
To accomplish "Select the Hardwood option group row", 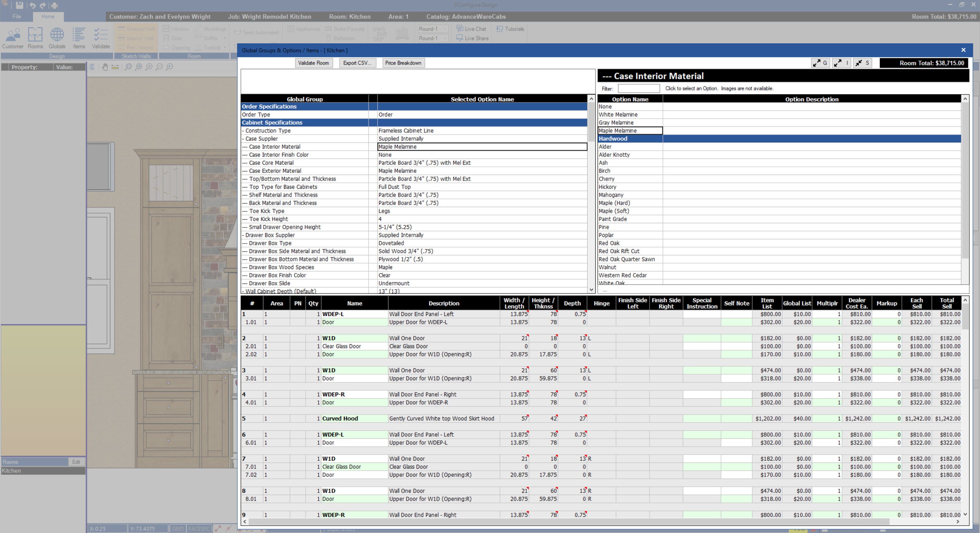I will pos(613,139).
